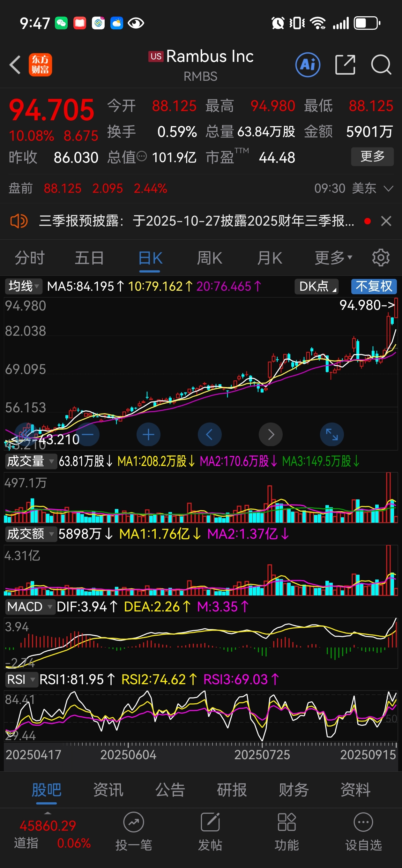Open the 公告 tab
Screen dimensions: 402x868
click(x=170, y=790)
